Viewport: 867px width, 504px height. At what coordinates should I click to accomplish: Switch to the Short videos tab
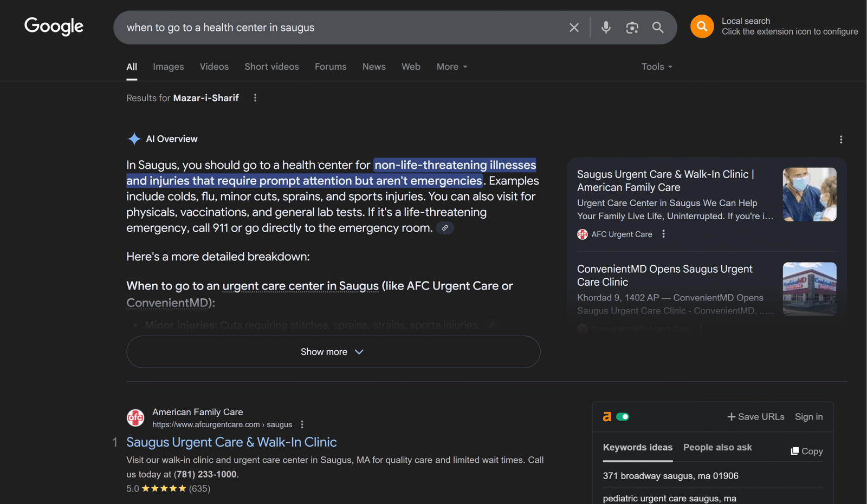[x=271, y=67]
